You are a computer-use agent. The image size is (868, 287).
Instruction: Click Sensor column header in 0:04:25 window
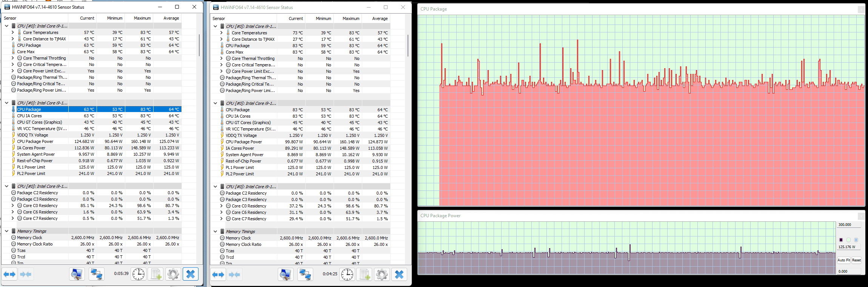pyautogui.click(x=244, y=18)
